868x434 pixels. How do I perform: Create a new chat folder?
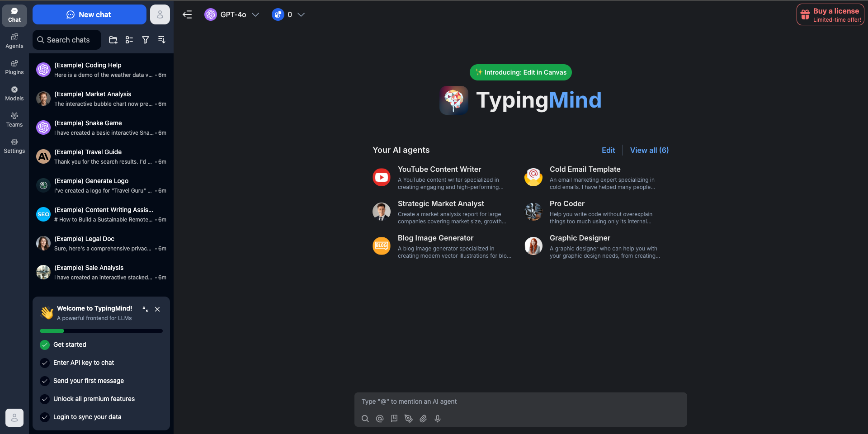113,40
